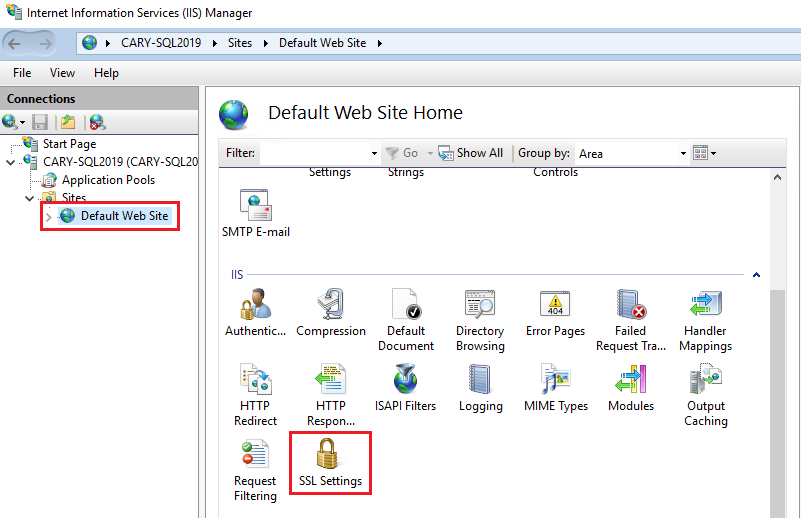The height and width of the screenshot is (518, 801).
Task: Open the Filter dropdown arrow
Action: [x=374, y=153]
